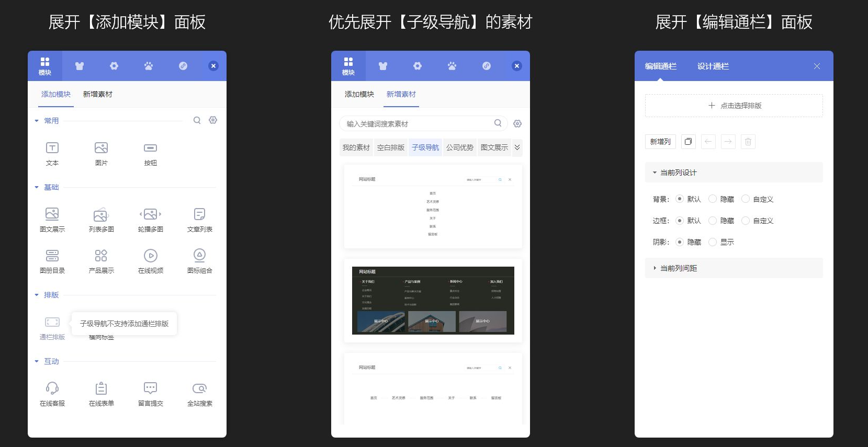This screenshot has height=447, width=868.
Task: Collapse the 互动 section
Action: pyautogui.click(x=37, y=361)
